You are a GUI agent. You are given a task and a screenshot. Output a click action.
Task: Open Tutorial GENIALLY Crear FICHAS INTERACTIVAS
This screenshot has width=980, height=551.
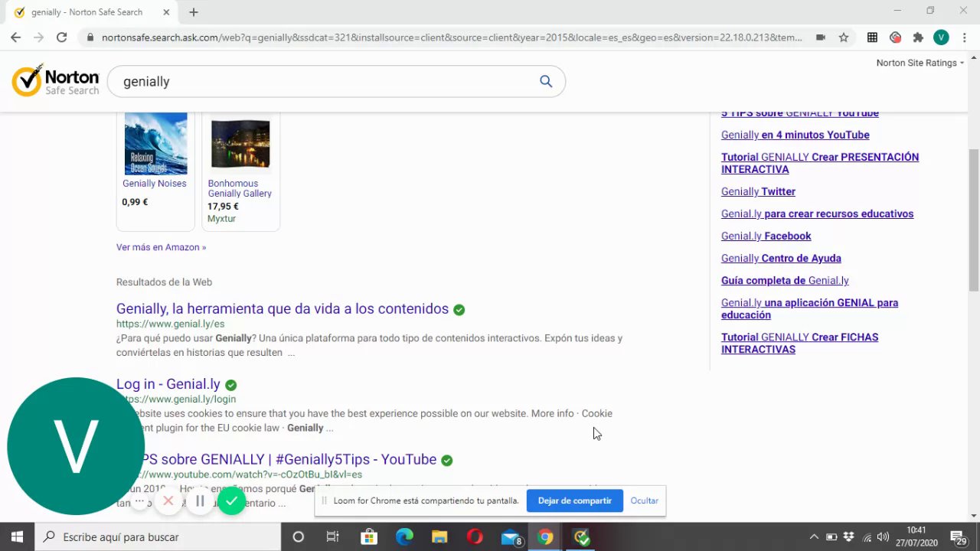pos(799,343)
